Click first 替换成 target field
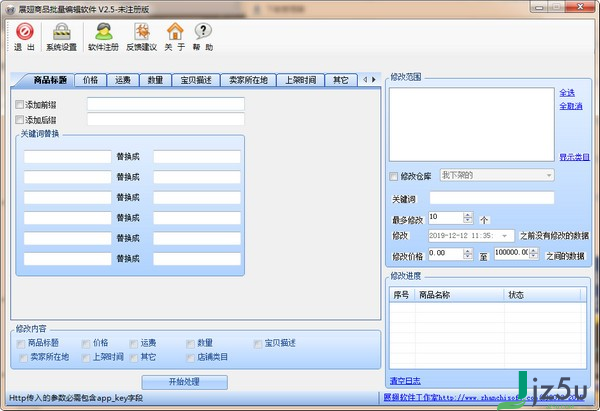 197,157
